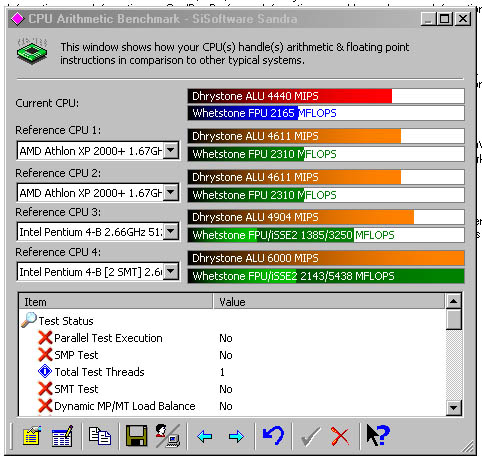482x465 pixels.
Task: Click the resize grip at window corner
Action: pos(468,447)
